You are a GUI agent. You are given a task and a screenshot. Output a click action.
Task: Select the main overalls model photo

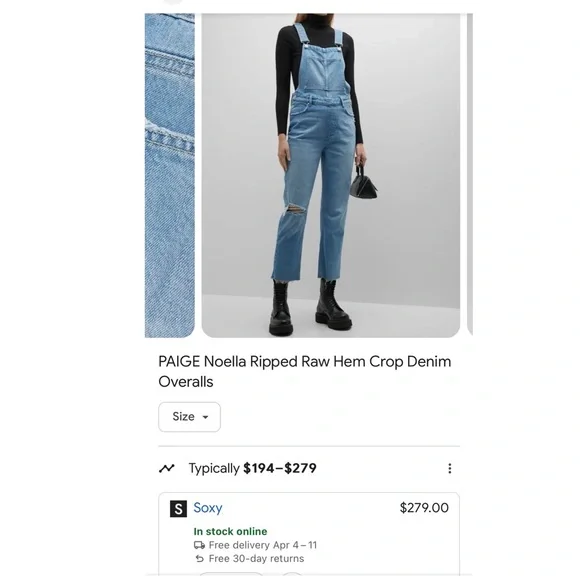331,175
